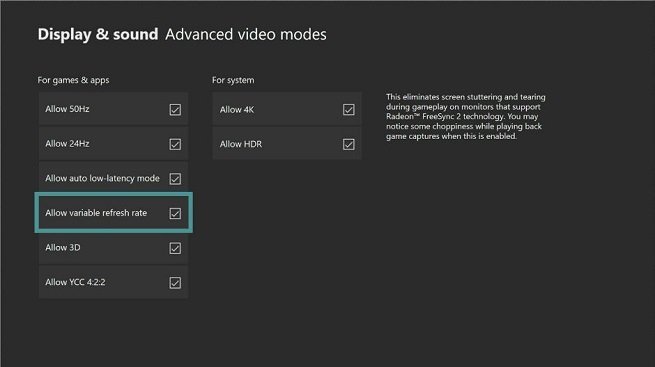The height and width of the screenshot is (367, 655).
Task: Select the Allow 24Hz label text
Action: 67,144
